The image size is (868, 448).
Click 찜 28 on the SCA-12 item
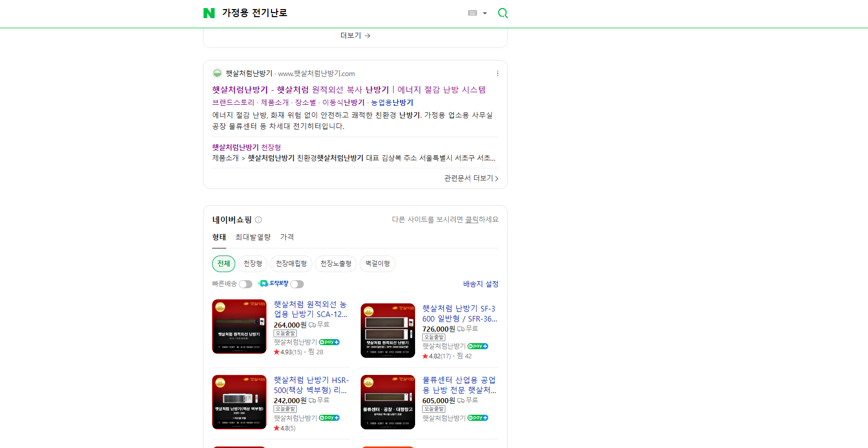click(x=316, y=352)
